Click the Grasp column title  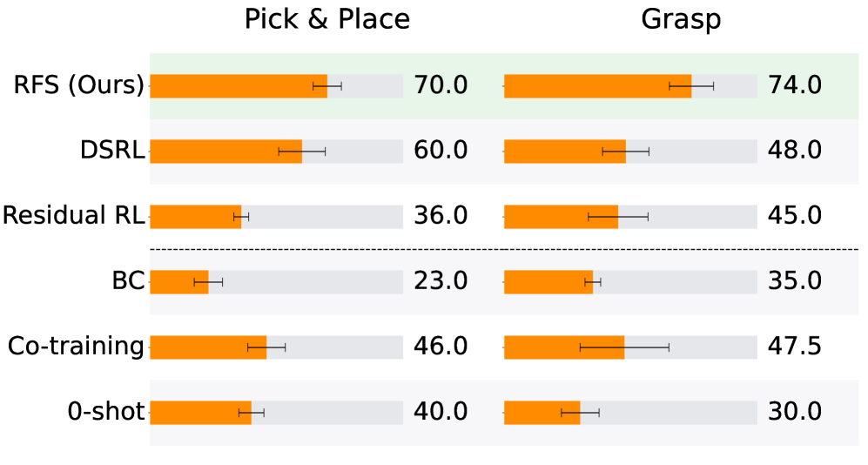pos(681,20)
